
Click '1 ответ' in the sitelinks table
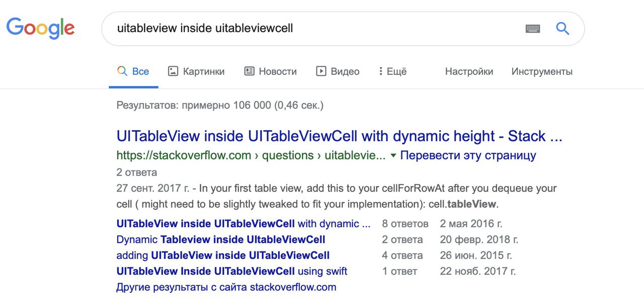point(399,271)
